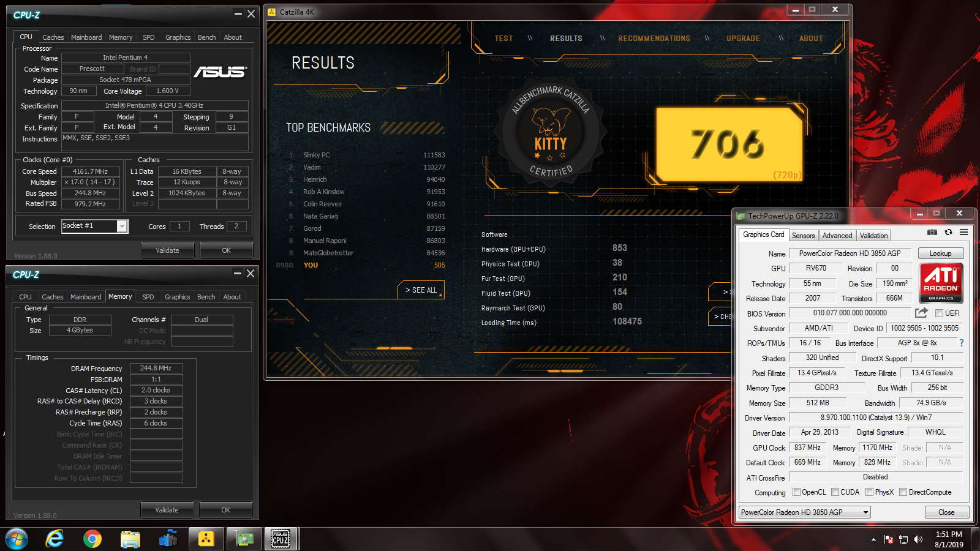Image resolution: width=980 pixels, height=551 pixels.
Task: Click the Slinky PC leaderboard row
Action: pyautogui.click(x=367, y=155)
